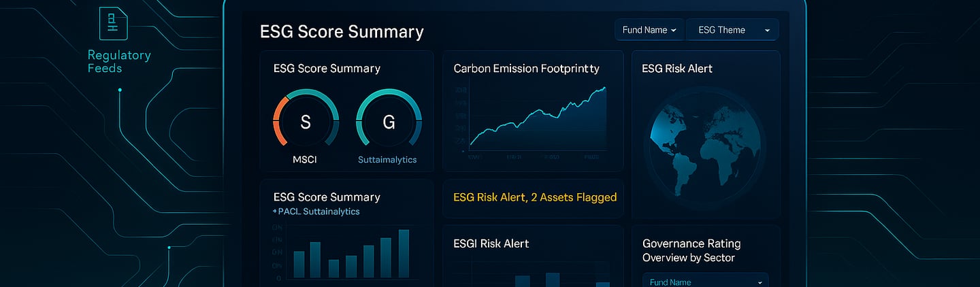Image resolution: width=980 pixels, height=287 pixels.
Task: Click the Carbon Emission Footprint panel title
Action: (x=526, y=69)
